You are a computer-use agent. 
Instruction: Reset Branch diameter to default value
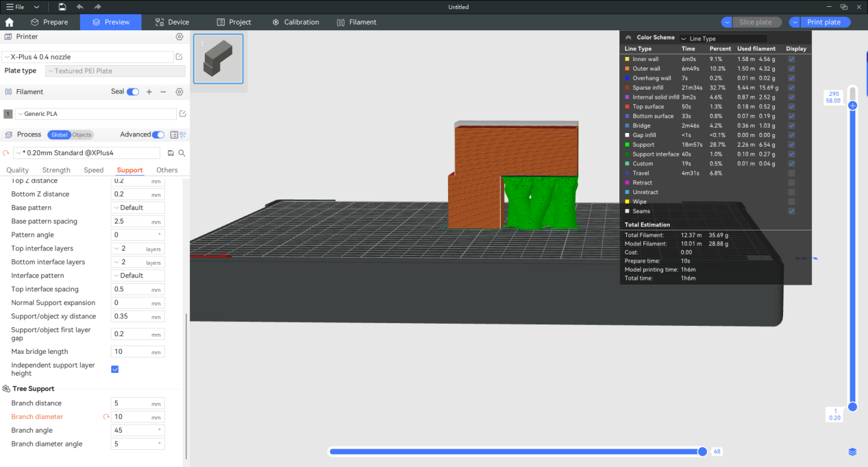pyautogui.click(x=106, y=417)
